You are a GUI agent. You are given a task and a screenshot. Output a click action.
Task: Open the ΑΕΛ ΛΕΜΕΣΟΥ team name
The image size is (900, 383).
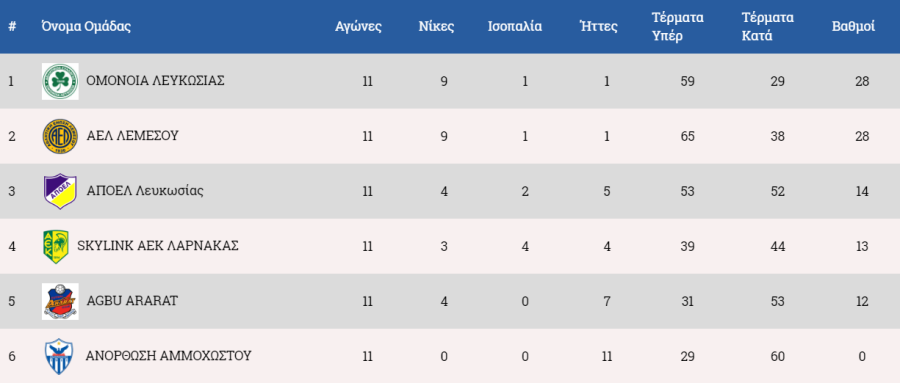coord(132,136)
